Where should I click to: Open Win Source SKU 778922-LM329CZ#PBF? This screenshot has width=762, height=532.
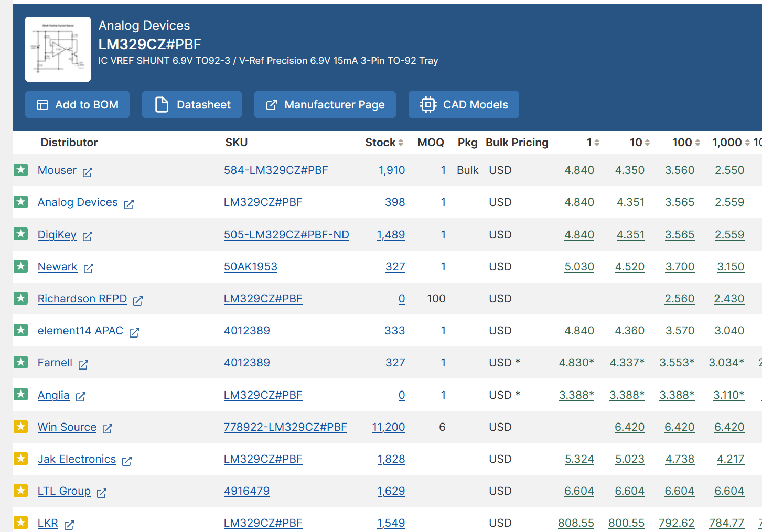[285, 427]
